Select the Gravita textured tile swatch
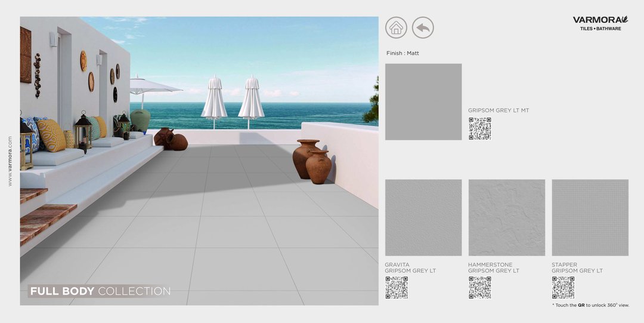 click(x=423, y=218)
